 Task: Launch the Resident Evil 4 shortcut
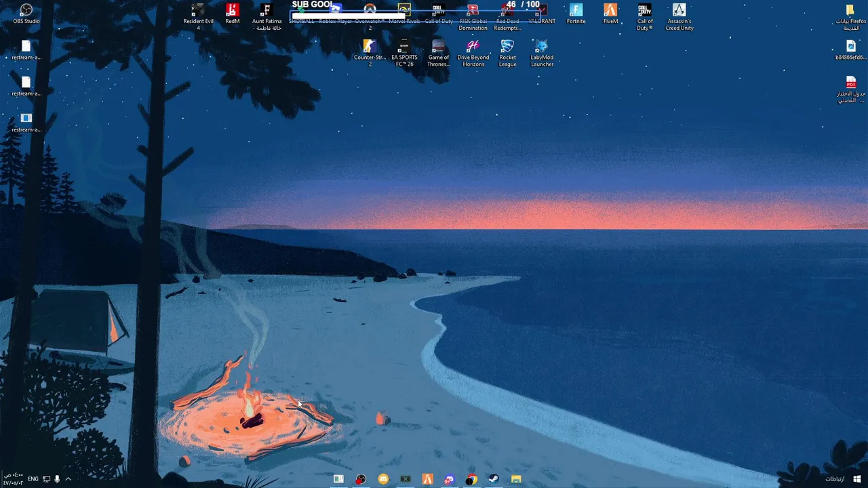[x=198, y=17]
